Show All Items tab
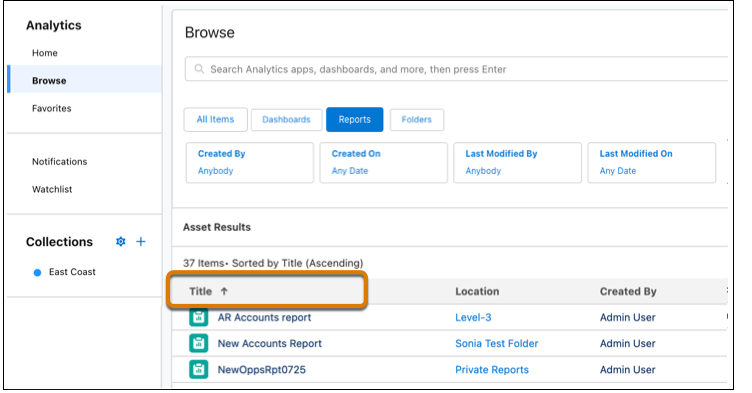The width and height of the screenshot is (752, 393). (x=215, y=119)
